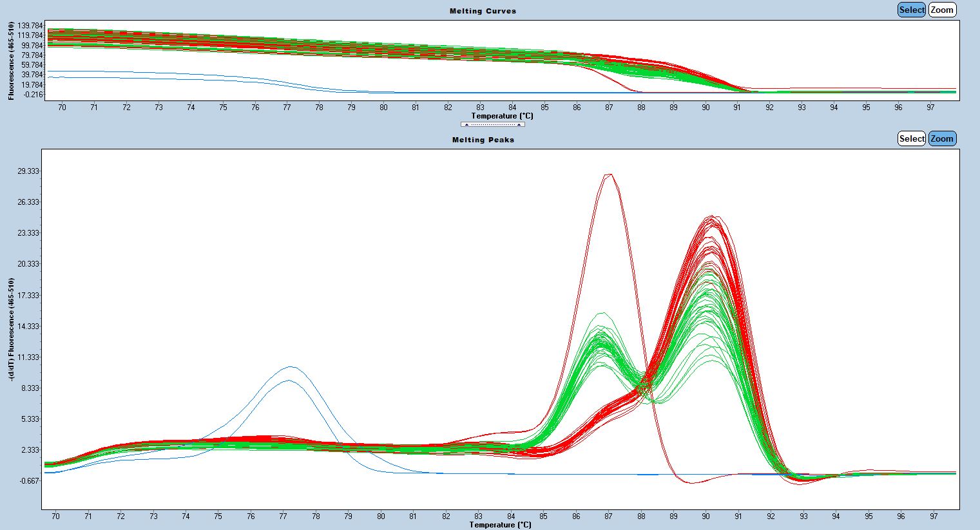Click the right arrow on the chart splitter
980x530 pixels.
(519, 124)
